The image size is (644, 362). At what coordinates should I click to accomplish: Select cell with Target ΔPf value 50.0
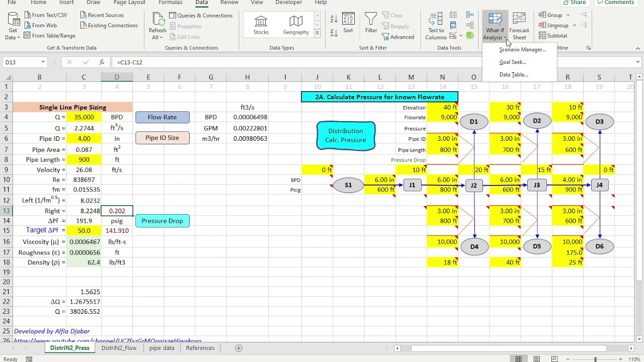pos(84,230)
